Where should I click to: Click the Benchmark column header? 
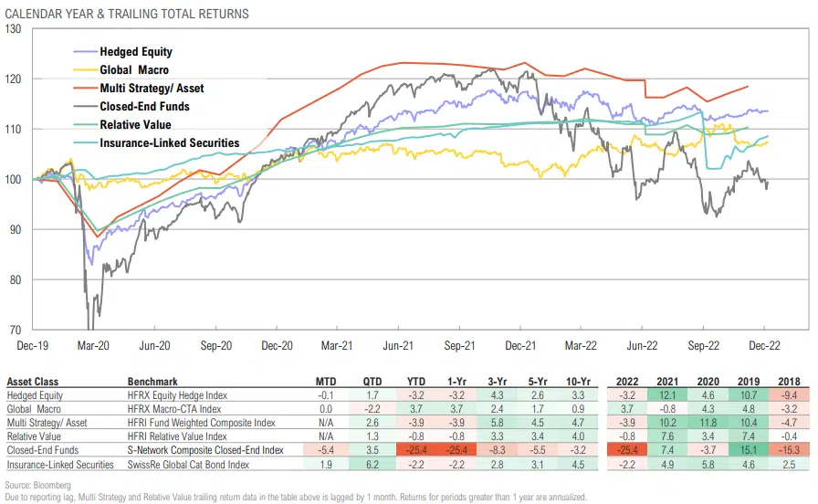[x=152, y=381]
